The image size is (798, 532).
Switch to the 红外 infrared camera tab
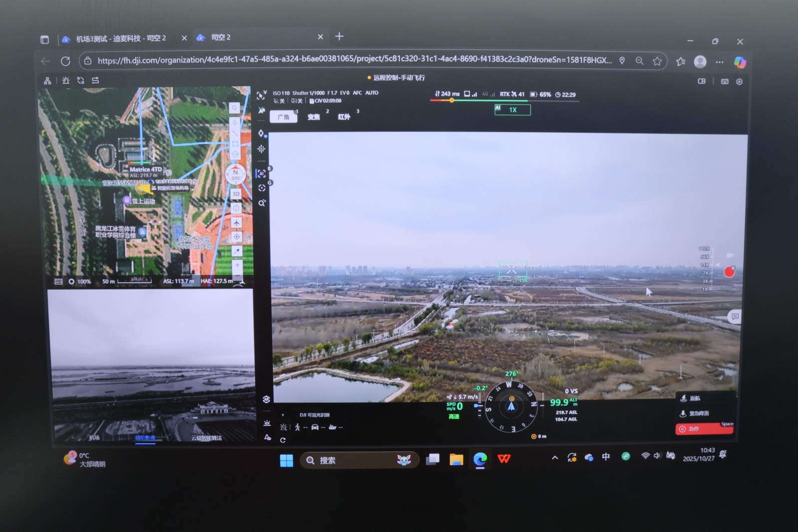coord(344,117)
